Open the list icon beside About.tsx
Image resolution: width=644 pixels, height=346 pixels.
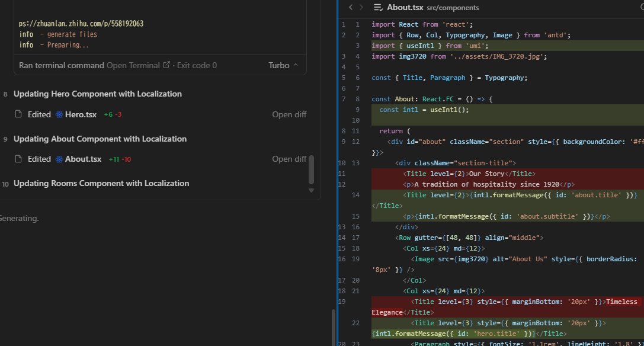pos(378,7)
